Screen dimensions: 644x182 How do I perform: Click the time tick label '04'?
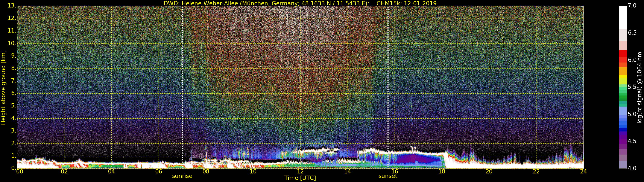click(111, 172)
